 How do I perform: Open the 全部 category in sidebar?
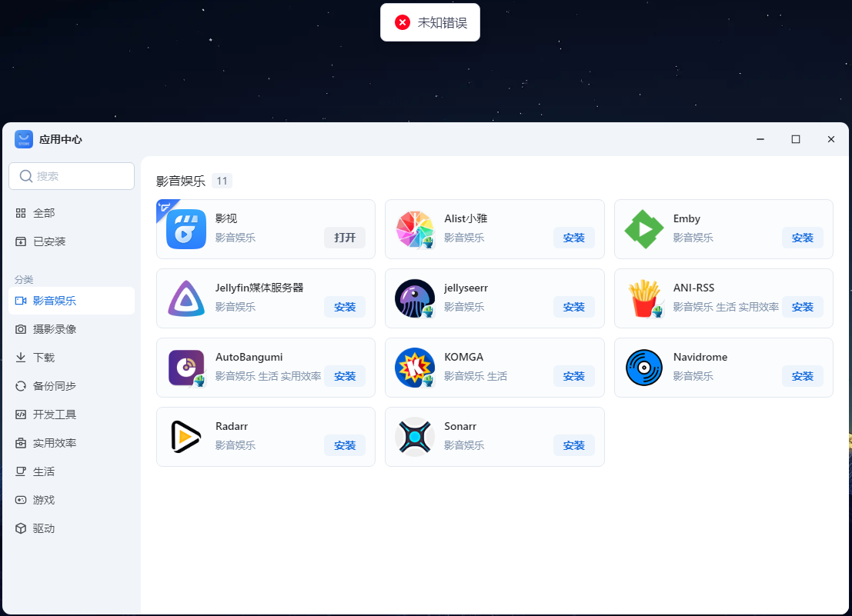(x=72, y=213)
